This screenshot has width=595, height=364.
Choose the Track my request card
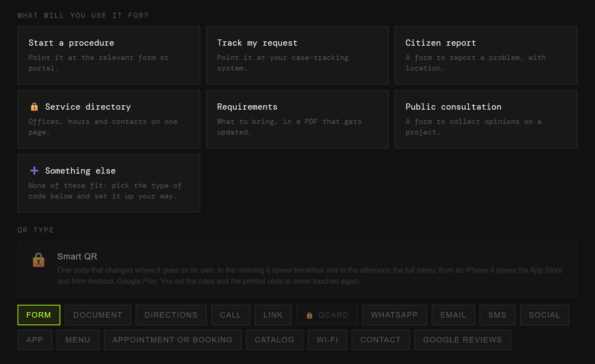297,55
